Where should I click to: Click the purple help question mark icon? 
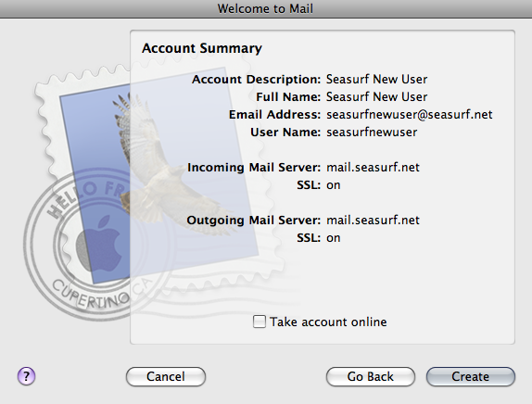tap(26, 376)
